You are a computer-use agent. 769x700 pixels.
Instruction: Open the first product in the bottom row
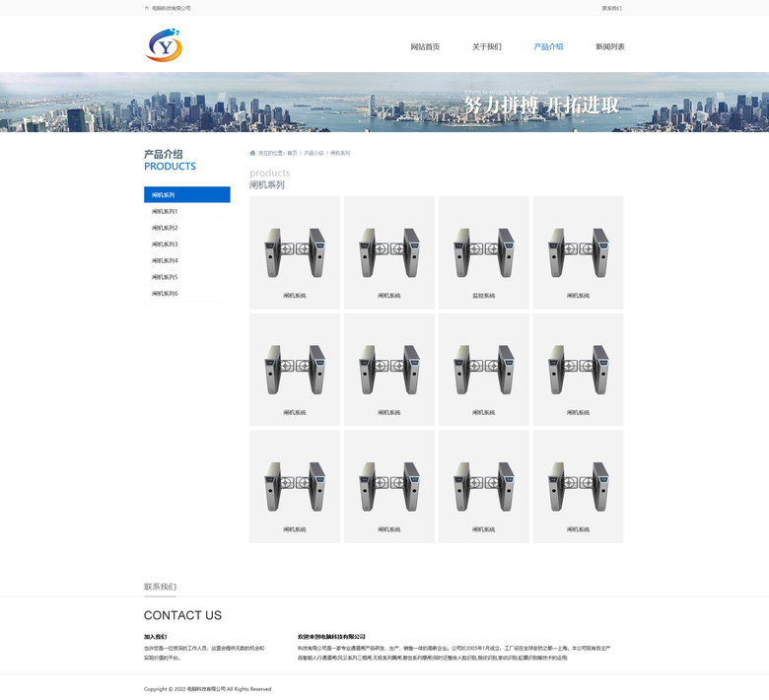[x=294, y=486]
